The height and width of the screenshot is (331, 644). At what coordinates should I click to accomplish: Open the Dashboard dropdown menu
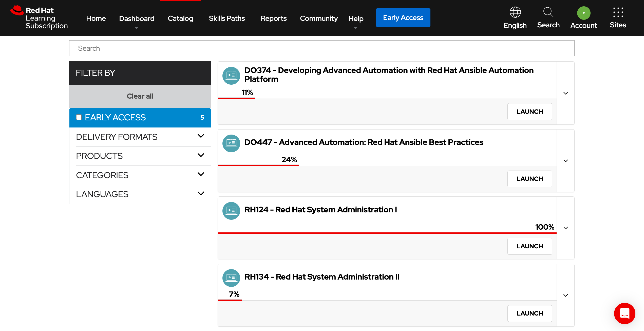[x=137, y=18]
